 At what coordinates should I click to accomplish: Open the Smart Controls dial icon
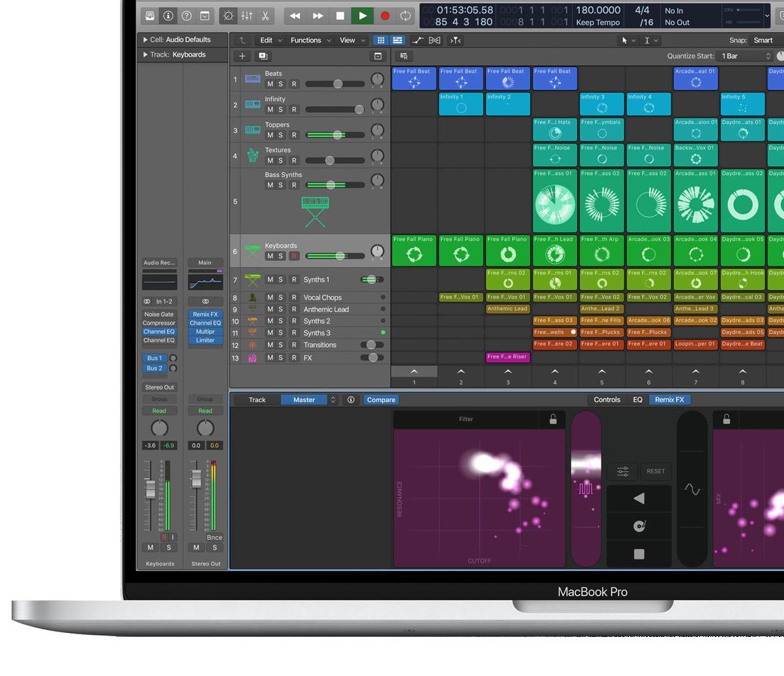coord(229,16)
